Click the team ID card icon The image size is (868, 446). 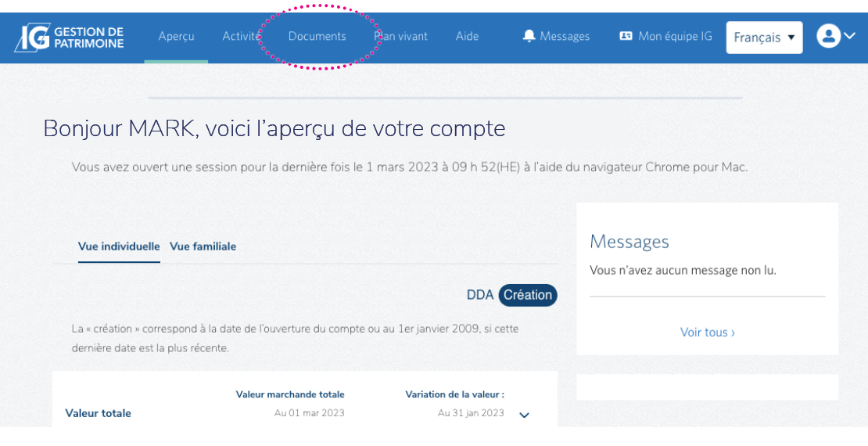pyautogui.click(x=626, y=36)
